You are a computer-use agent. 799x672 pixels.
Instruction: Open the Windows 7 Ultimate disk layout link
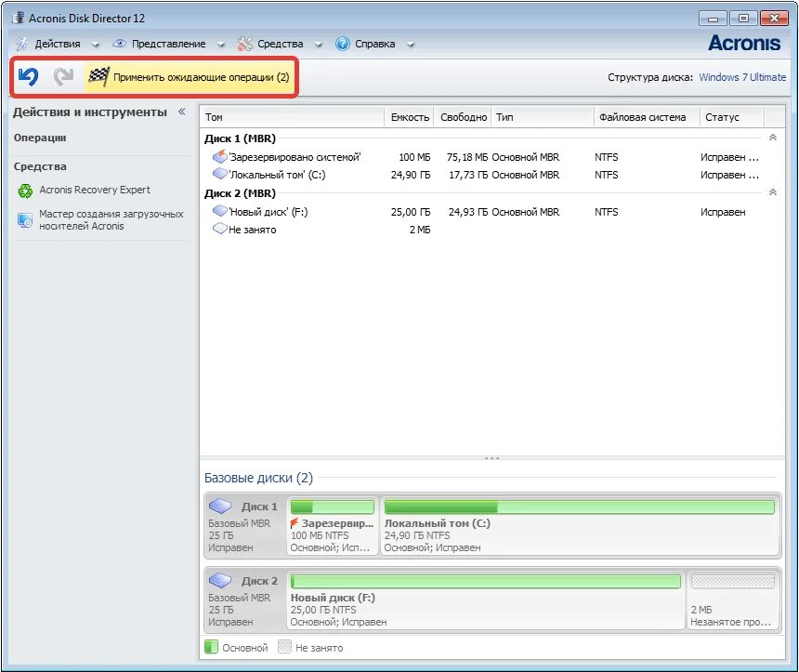(742, 77)
